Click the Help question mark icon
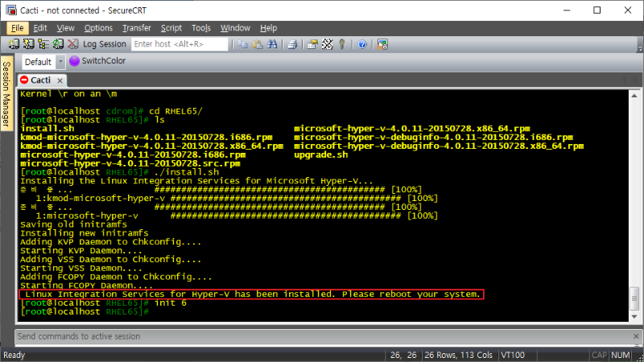Screen dimensions: 644x362 click(x=362, y=44)
